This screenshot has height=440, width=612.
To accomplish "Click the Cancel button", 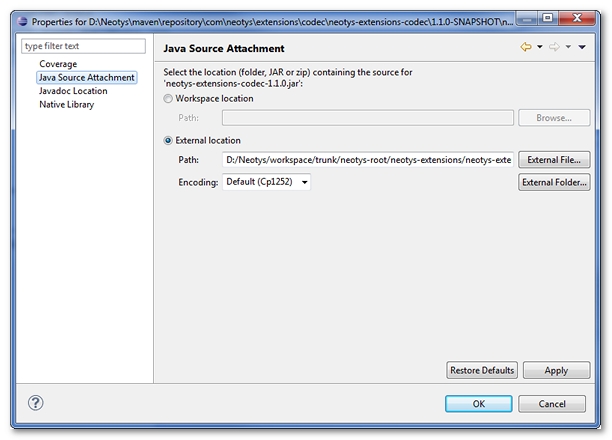I will click(552, 404).
